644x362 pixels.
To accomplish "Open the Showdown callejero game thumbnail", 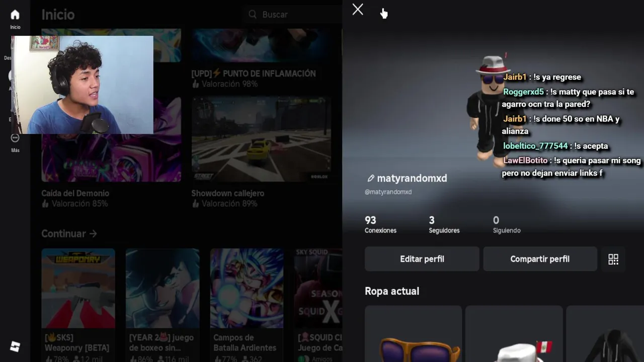I will tap(261, 139).
